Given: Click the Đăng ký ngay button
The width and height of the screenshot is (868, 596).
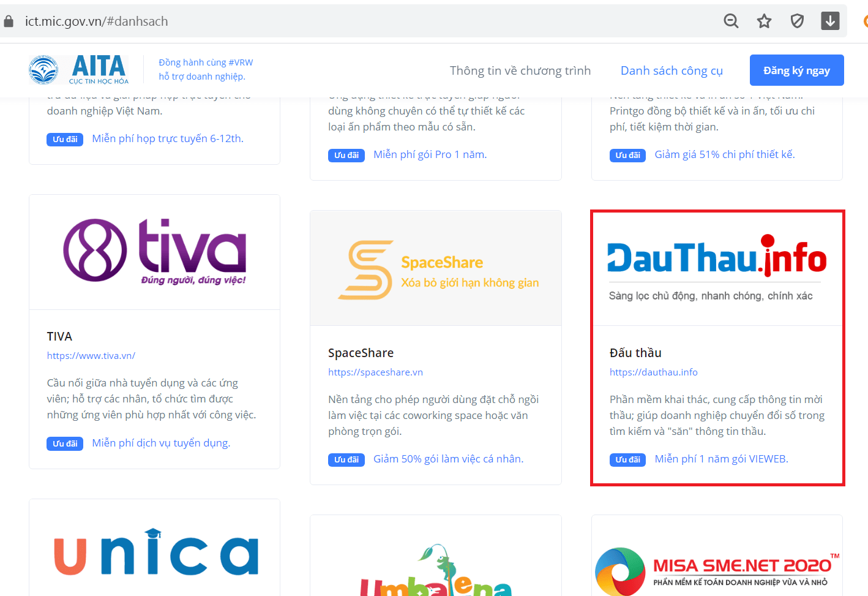Looking at the screenshot, I should [x=796, y=70].
